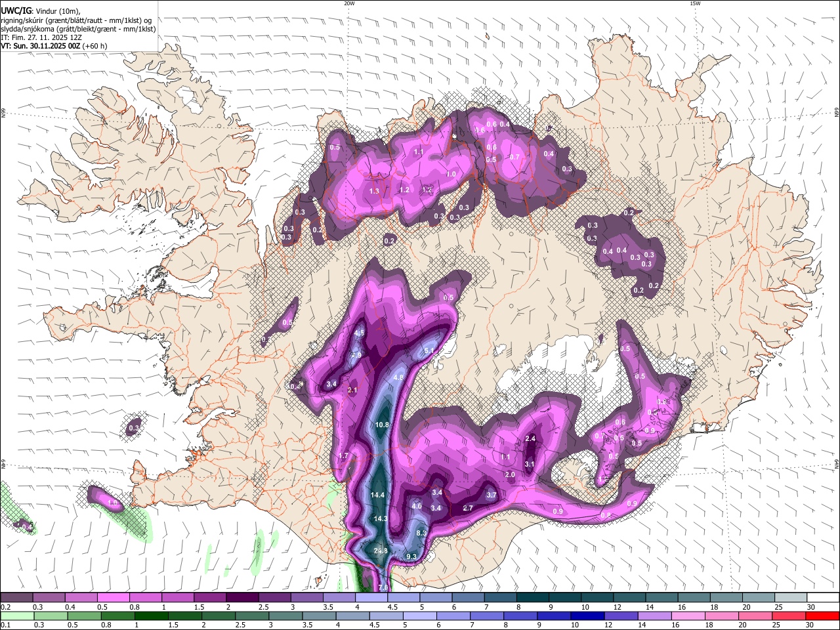Select the 'VT: Sun. 30.11.2025 00Z (+60 h)' line

point(54,46)
